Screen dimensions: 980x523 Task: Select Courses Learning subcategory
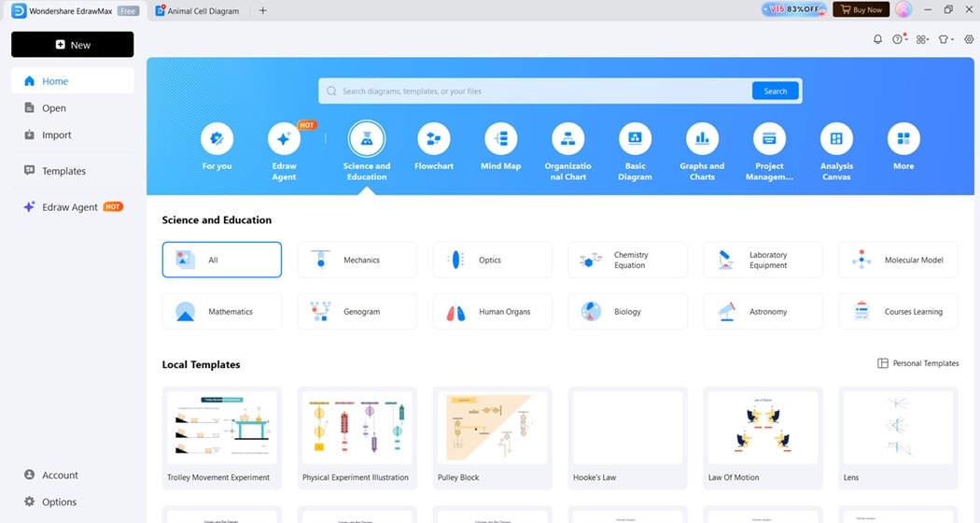pyautogui.click(x=898, y=312)
